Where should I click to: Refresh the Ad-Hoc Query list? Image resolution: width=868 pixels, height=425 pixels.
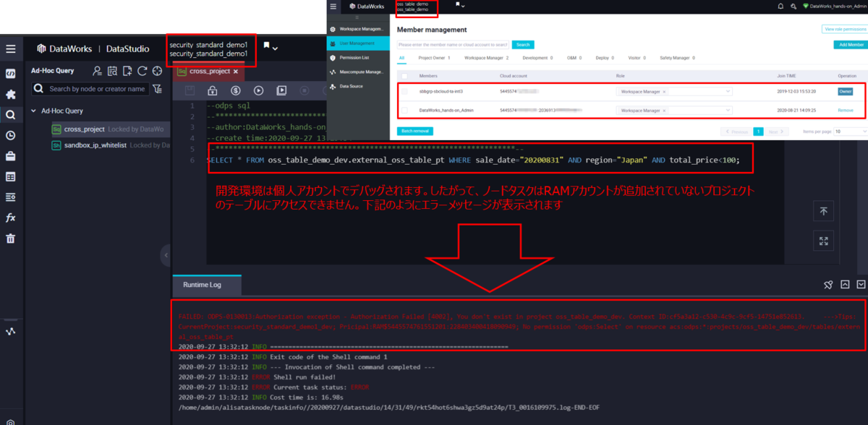point(142,71)
